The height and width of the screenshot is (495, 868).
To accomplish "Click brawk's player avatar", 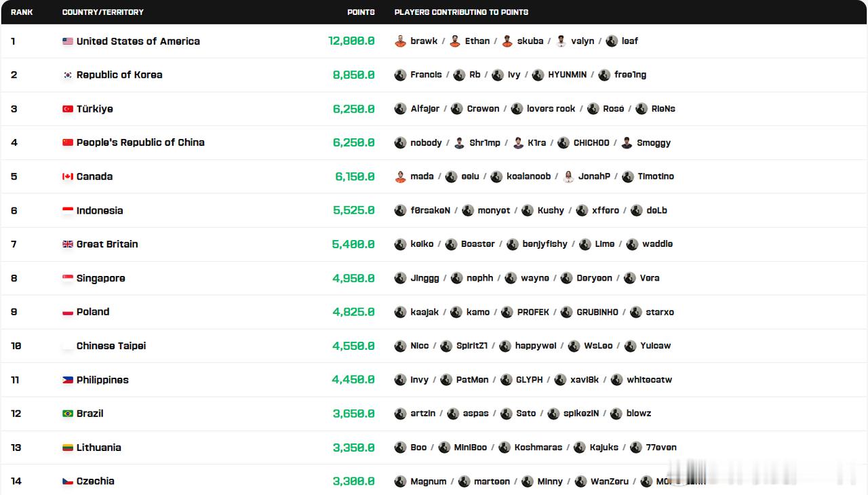I will tap(401, 41).
